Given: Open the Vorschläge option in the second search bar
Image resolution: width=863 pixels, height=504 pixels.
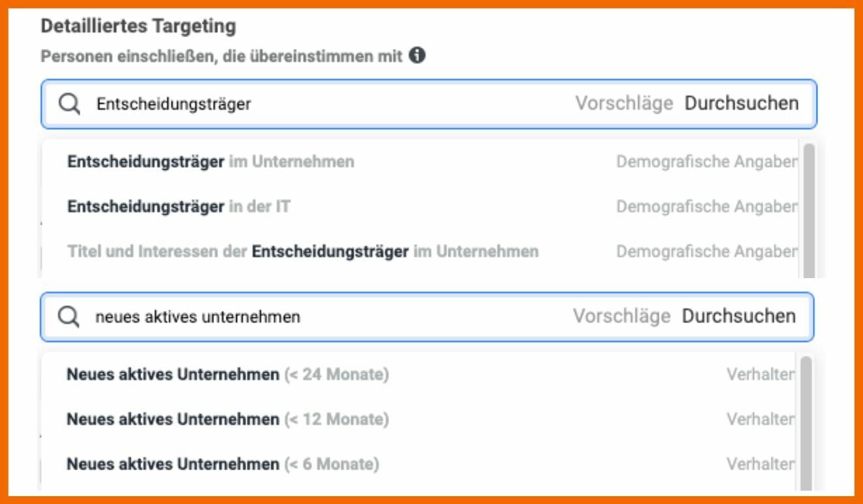Looking at the screenshot, I should pyautogui.click(x=623, y=317).
